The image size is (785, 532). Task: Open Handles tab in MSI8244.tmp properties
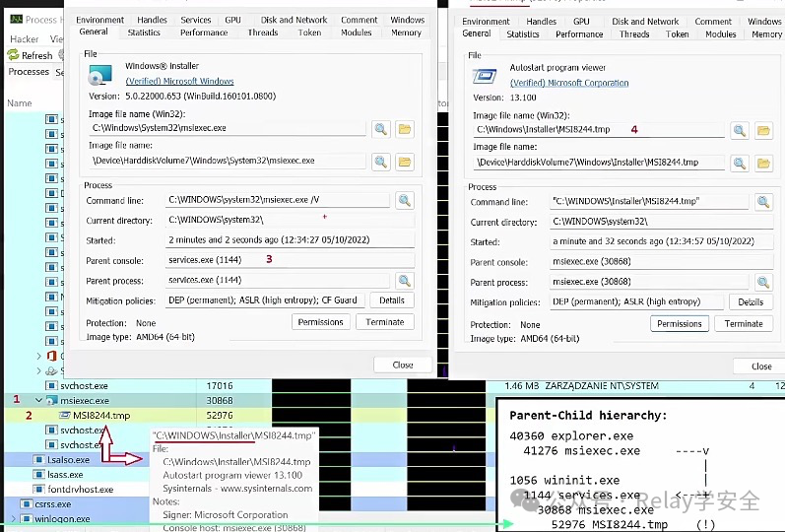(541, 22)
